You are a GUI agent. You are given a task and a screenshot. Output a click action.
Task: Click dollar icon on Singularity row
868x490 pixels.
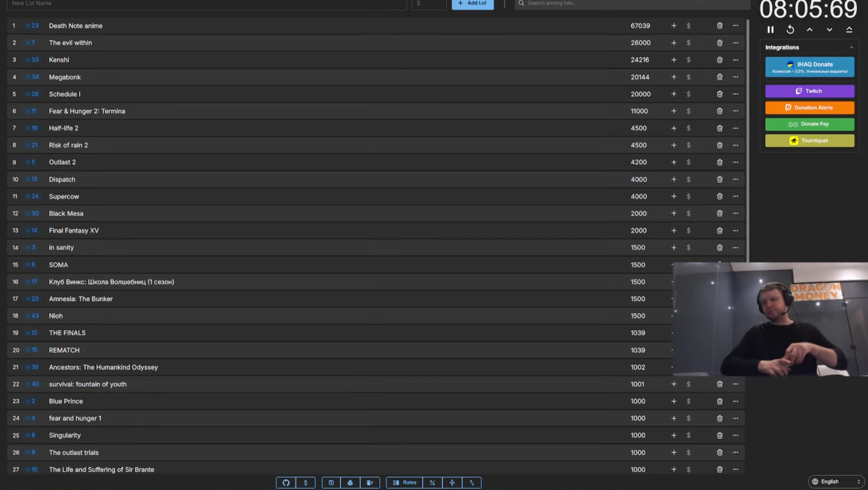point(688,435)
